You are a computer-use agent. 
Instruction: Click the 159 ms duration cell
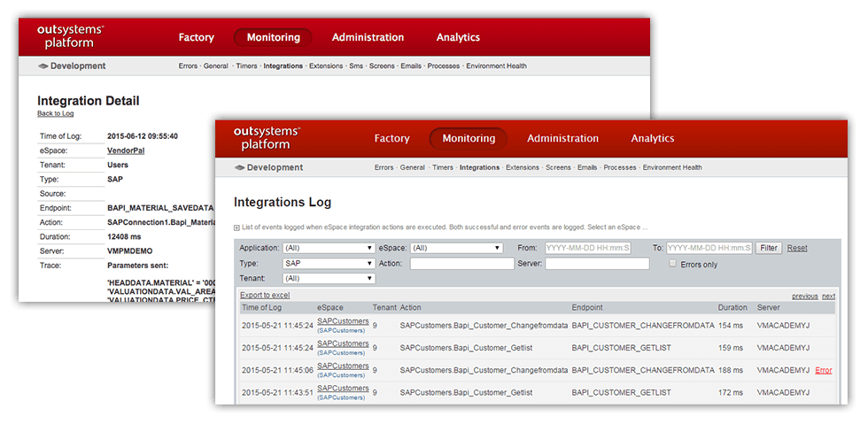(x=731, y=348)
